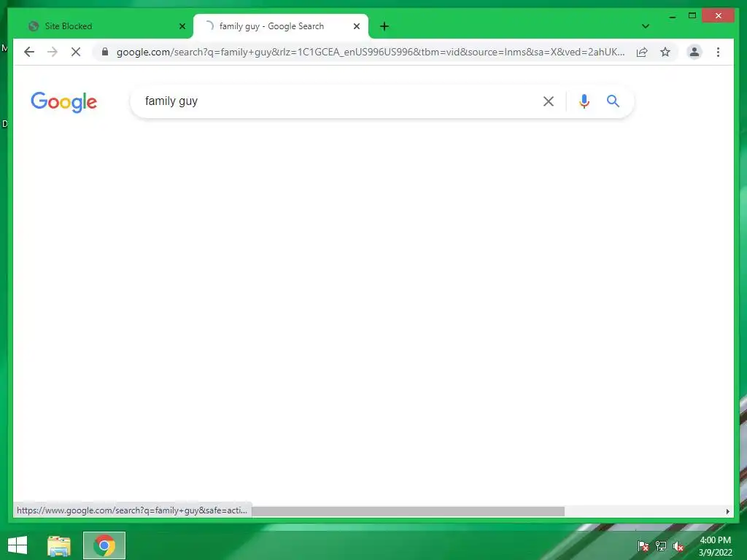Open the Chrome profile avatar
Viewport: 747px width, 560px height.
point(694,52)
